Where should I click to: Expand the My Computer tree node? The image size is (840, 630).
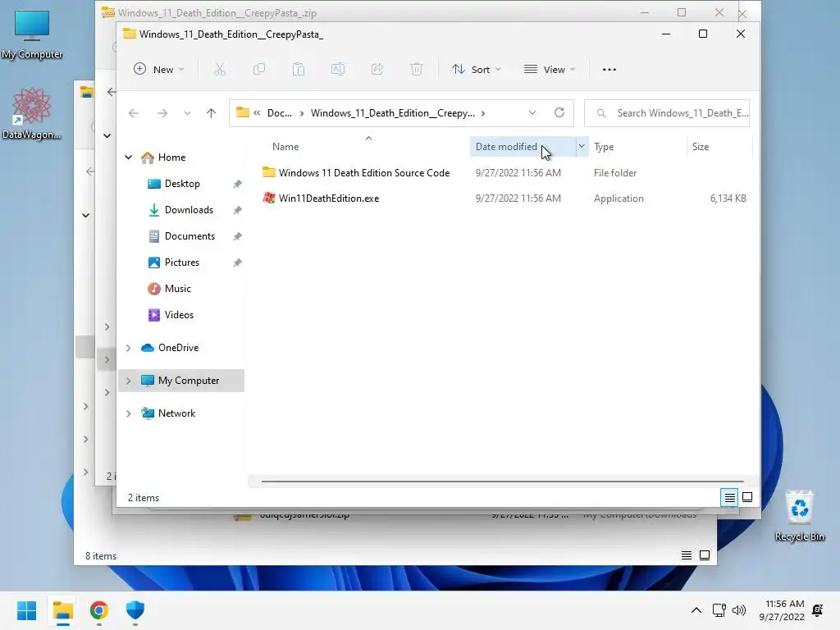click(129, 381)
